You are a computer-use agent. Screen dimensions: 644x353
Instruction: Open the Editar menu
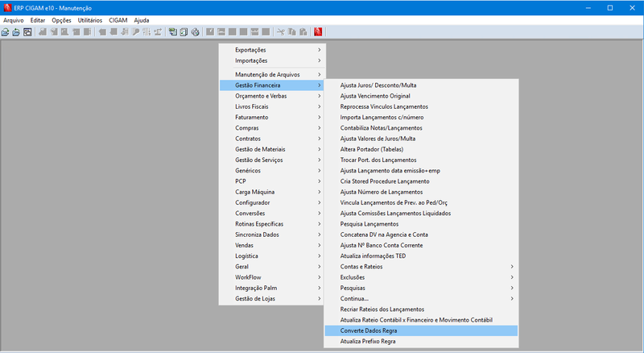click(x=37, y=20)
